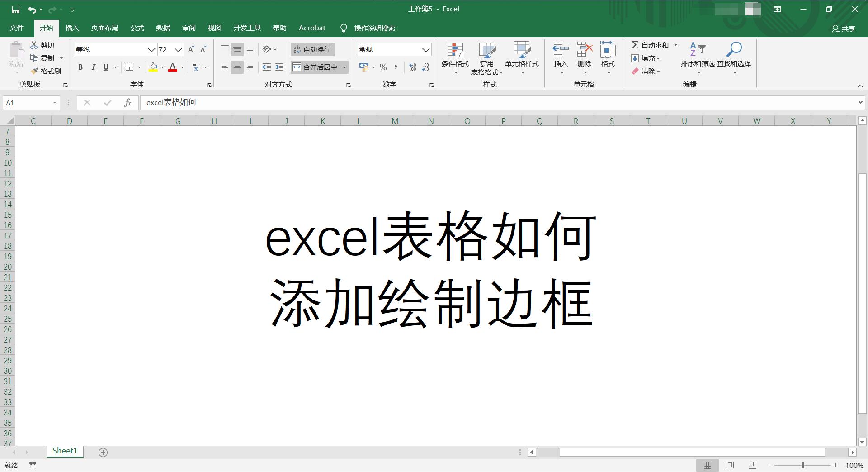Image resolution: width=868 pixels, height=472 pixels.
Task: Toggle Italic formatting
Action: click(x=93, y=67)
